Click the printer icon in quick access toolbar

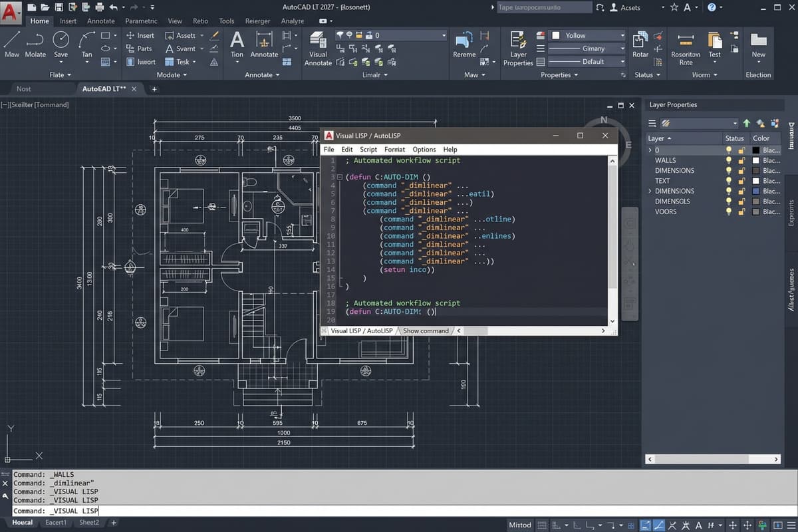[100, 7]
